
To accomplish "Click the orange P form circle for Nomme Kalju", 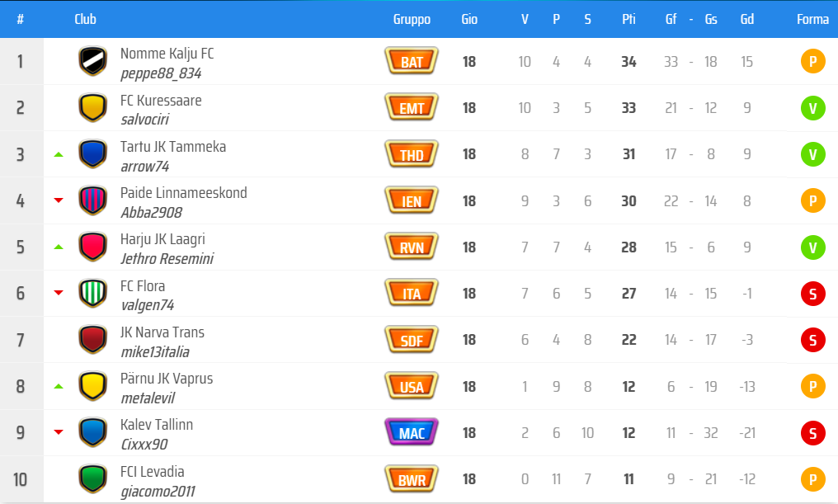I will (812, 61).
